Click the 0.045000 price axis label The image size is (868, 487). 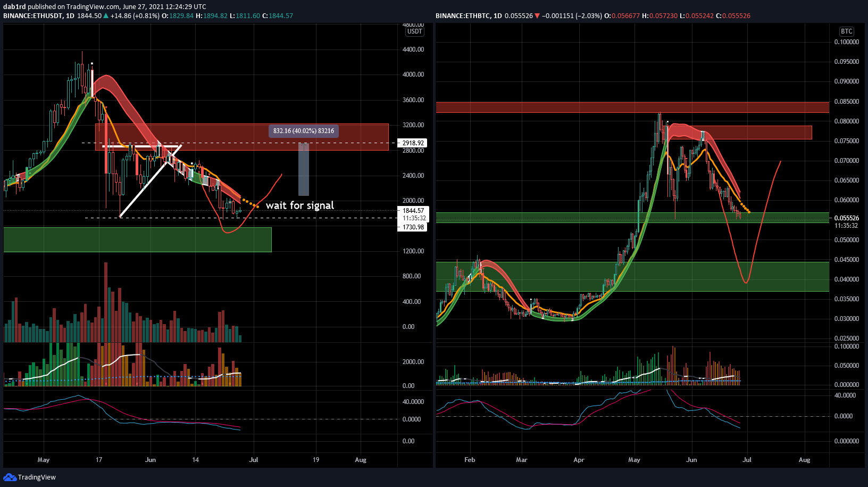click(x=846, y=260)
